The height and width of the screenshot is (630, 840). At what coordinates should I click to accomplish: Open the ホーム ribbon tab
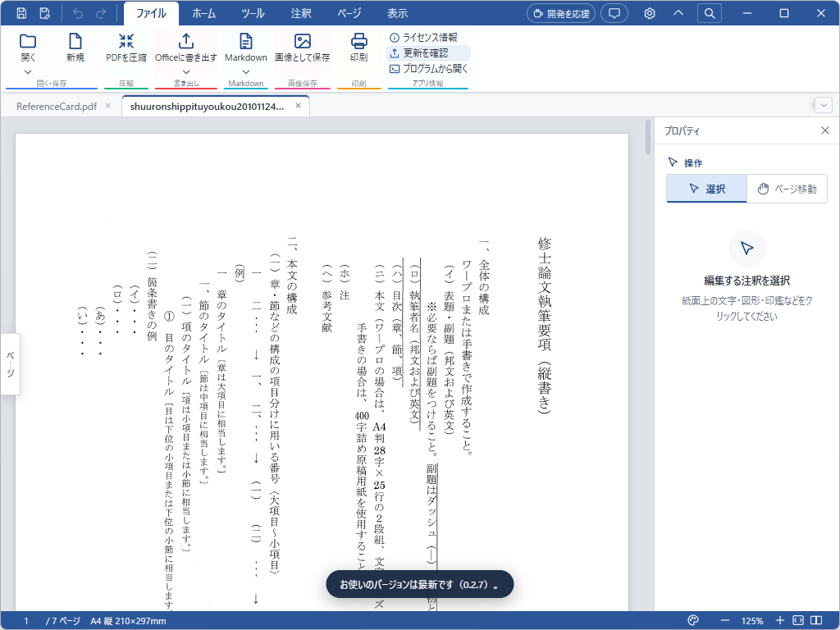(203, 13)
